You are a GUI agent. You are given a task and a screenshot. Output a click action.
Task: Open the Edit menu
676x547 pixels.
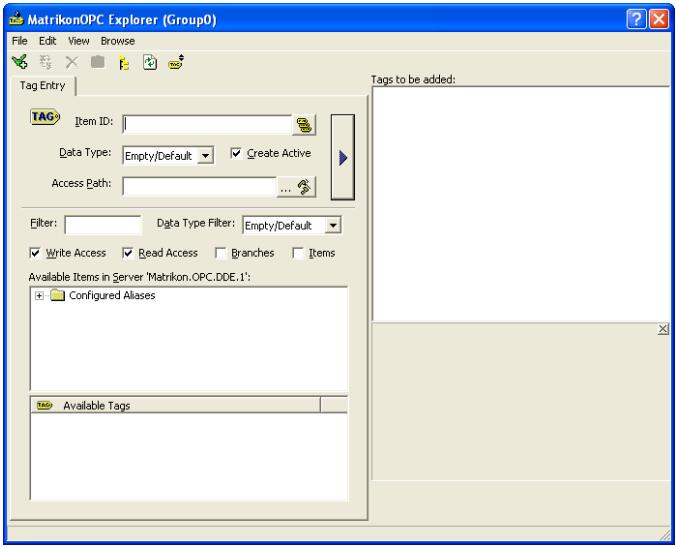pyautogui.click(x=47, y=41)
